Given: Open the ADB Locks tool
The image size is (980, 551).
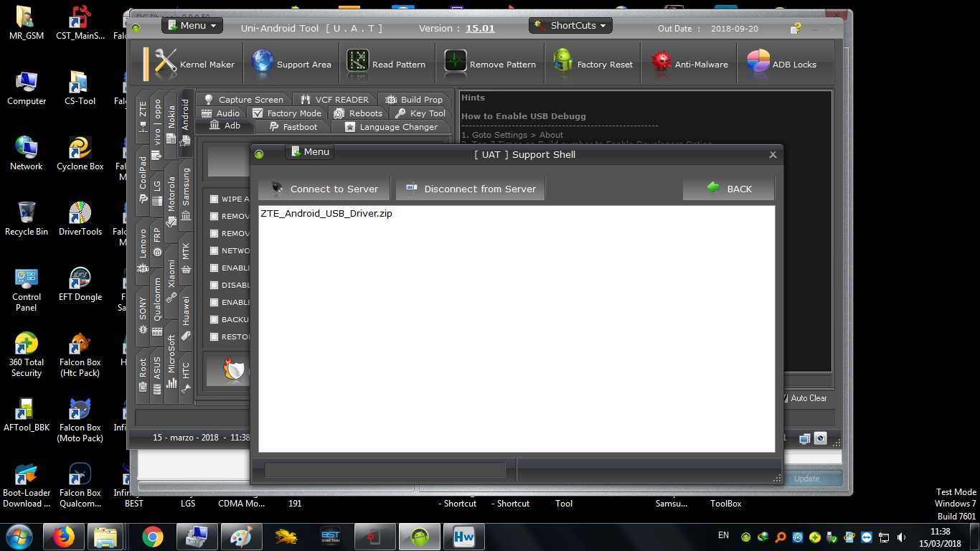Looking at the screenshot, I should tap(782, 64).
